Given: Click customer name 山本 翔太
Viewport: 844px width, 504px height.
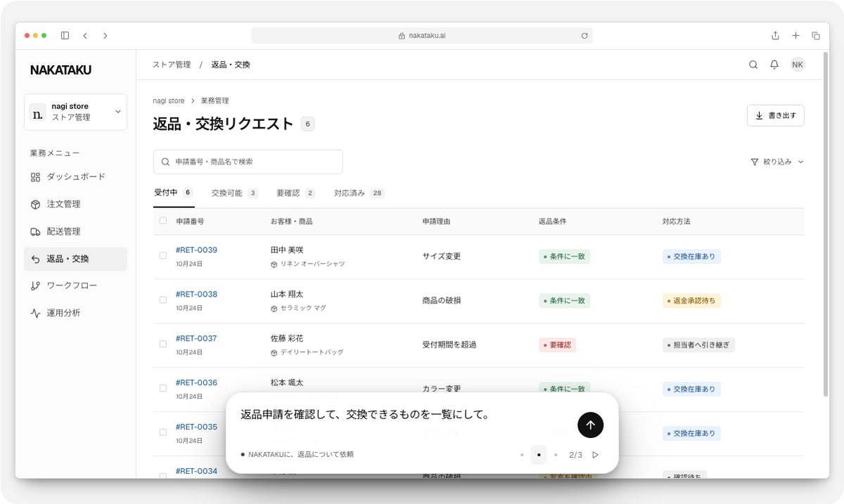Looking at the screenshot, I should pyautogui.click(x=287, y=295).
